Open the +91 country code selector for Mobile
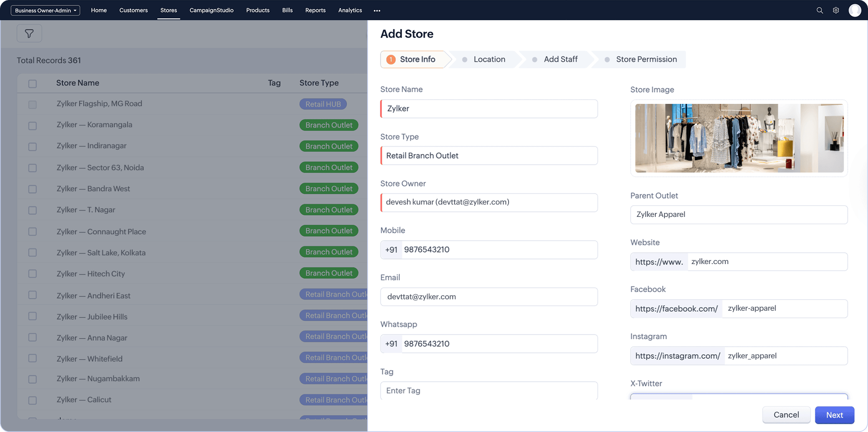Screen dimensions: 868x432 (391, 250)
